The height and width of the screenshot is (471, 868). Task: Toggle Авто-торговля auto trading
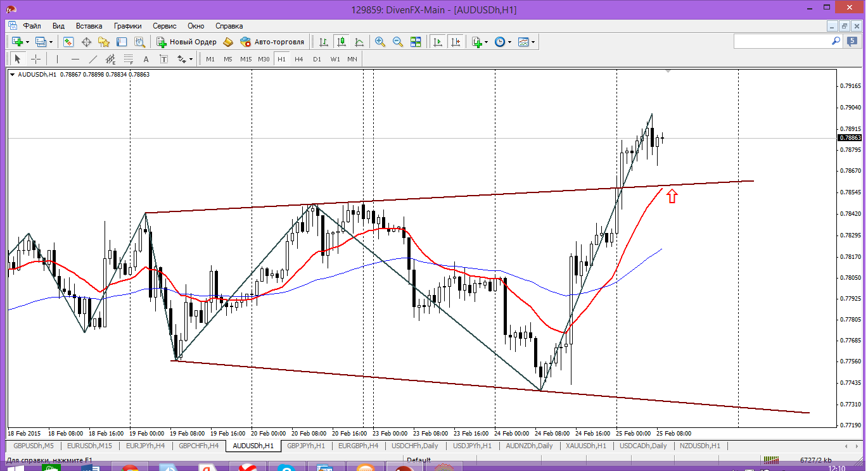(x=272, y=42)
